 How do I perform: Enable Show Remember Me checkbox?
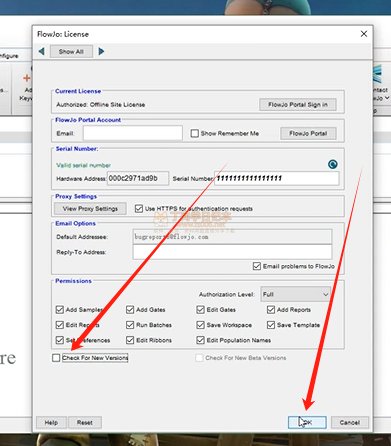194,133
